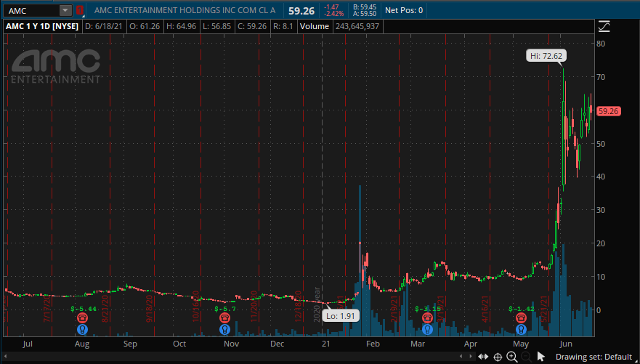
Task: Click the Jun label on time axis
Action: click(564, 344)
